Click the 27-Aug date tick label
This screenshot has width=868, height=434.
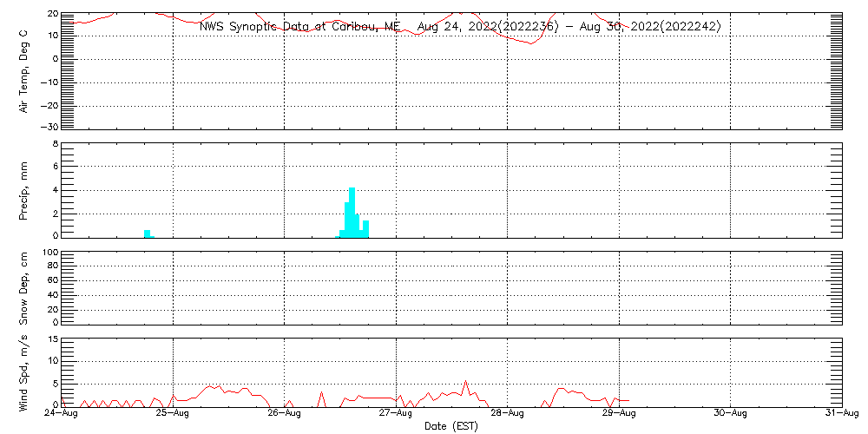point(396,414)
